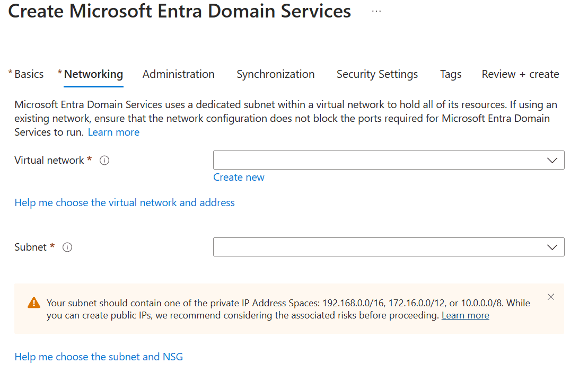Jump to the Review + create tab
The width and height of the screenshot is (588, 381).
(521, 74)
